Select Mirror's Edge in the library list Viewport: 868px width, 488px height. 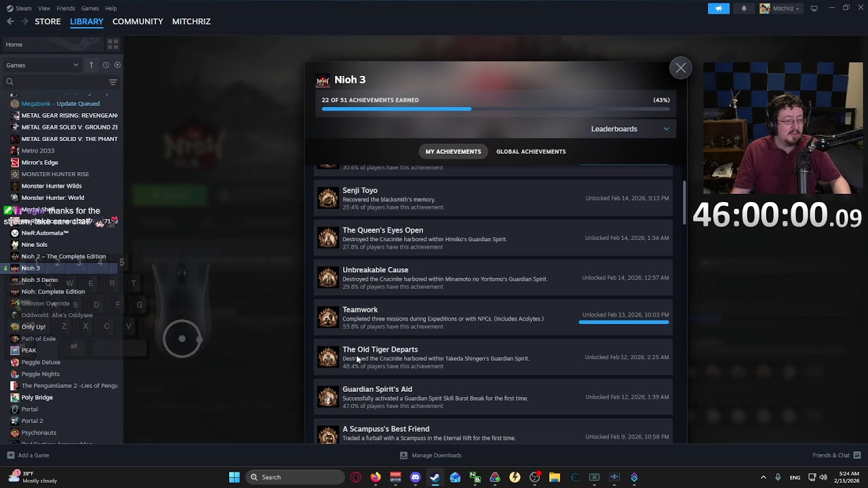[x=39, y=163]
